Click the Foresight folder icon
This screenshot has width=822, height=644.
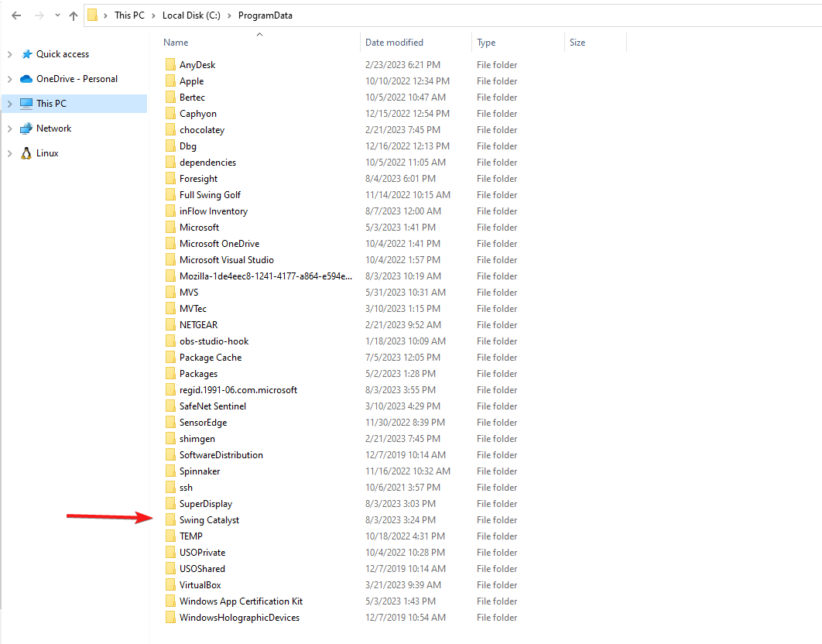[x=170, y=178]
